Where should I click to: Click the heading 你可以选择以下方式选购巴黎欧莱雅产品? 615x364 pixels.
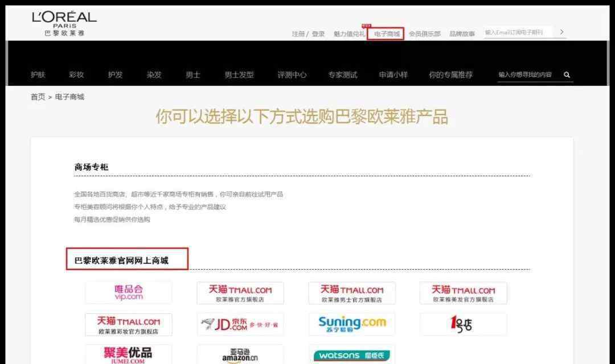[302, 117]
